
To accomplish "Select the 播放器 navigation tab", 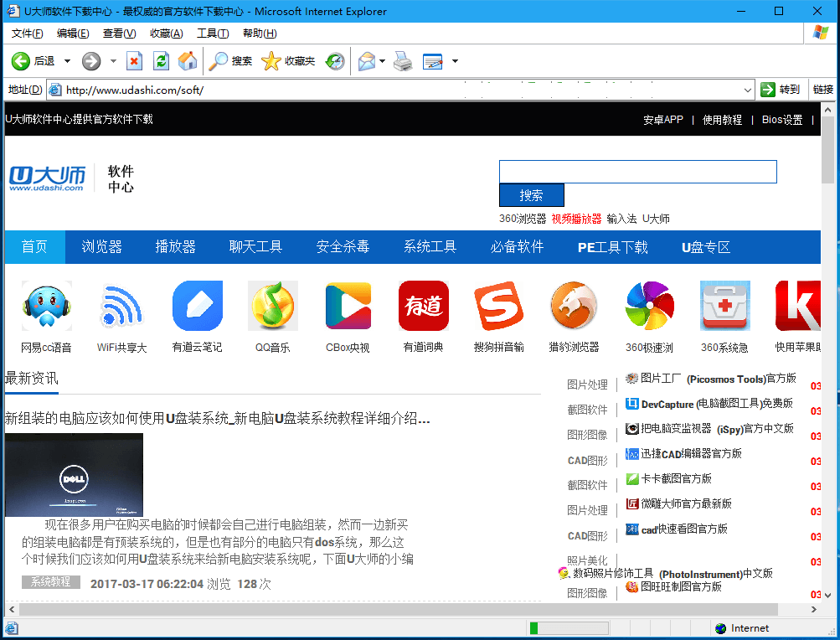I will (175, 246).
